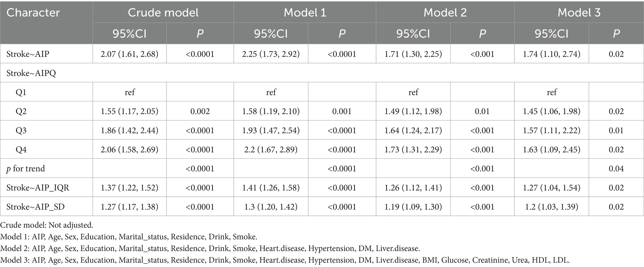
Task: Select the Stroke~AIPQ row label
Action: 31,73
